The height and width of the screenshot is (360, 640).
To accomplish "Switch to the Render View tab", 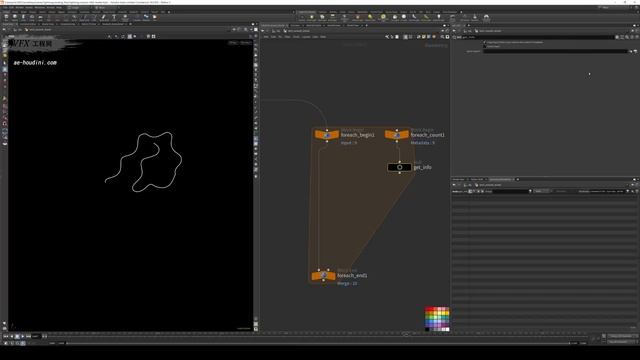I will (48, 24).
